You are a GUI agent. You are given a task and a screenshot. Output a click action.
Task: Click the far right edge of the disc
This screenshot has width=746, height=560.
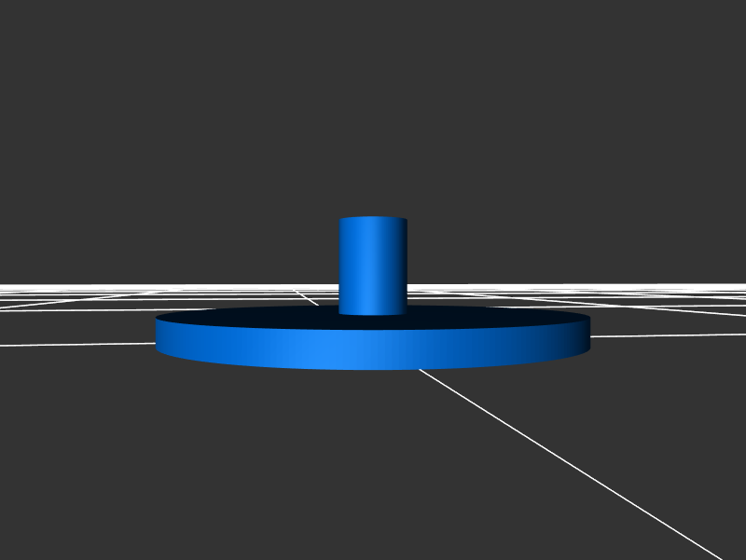[587, 335]
